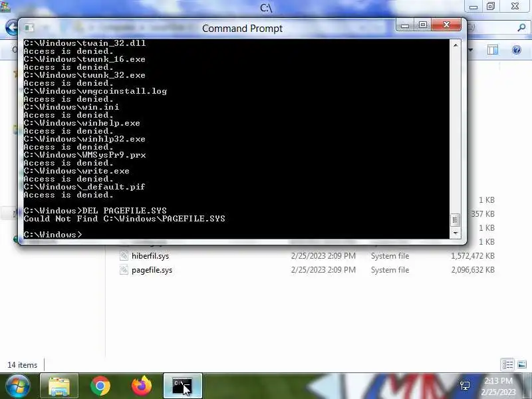Click the hiberfil.sys file icon

(x=124, y=256)
